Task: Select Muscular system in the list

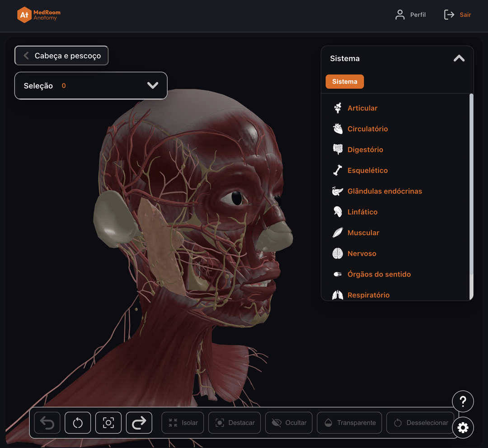Action: 363,233
